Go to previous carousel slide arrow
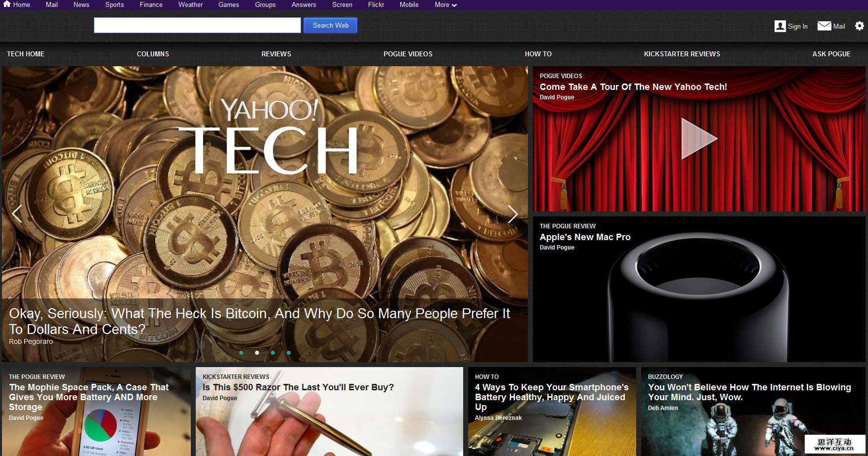The image size is (868, 456). click(x=17, y=214)
